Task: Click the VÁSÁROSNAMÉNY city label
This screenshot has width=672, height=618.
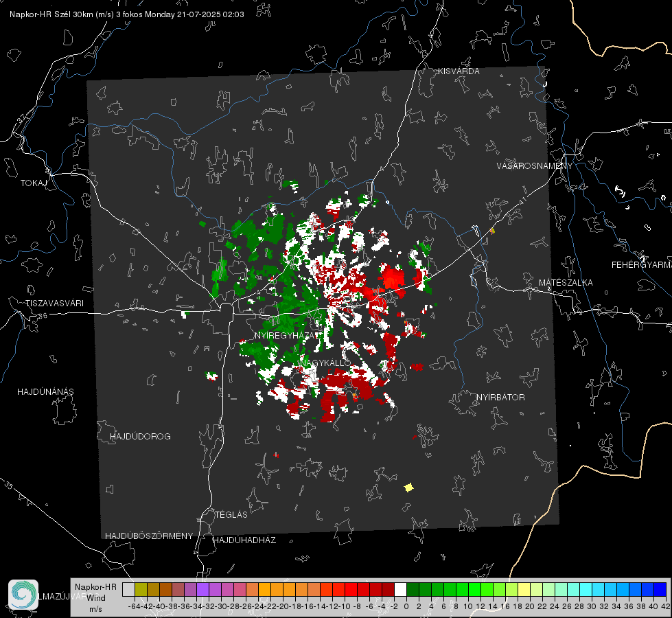Action: coord(535,166)
